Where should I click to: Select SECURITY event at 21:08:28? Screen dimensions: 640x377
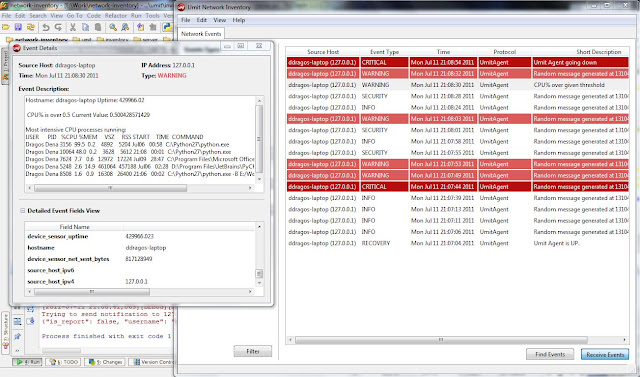pos(458,96)
